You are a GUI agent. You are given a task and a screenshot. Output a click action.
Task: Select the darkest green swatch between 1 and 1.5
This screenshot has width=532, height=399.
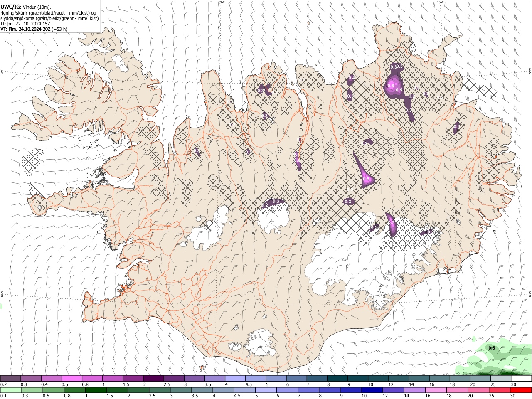(96, 390)
